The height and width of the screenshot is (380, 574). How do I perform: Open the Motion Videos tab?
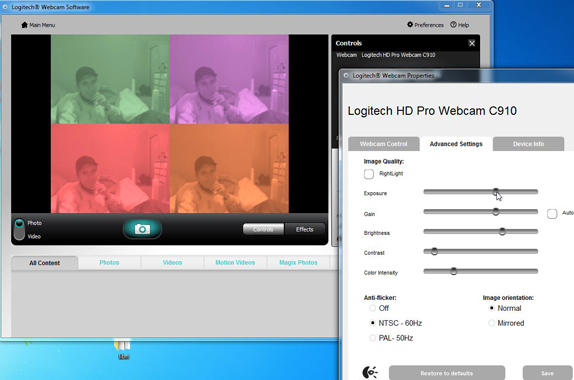coord(235,262)
